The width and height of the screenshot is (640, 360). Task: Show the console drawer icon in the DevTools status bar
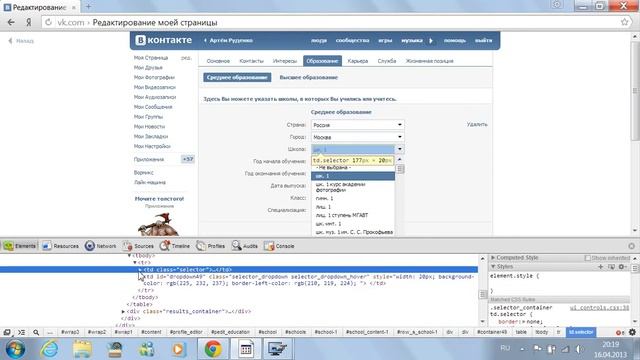(21, 332)
